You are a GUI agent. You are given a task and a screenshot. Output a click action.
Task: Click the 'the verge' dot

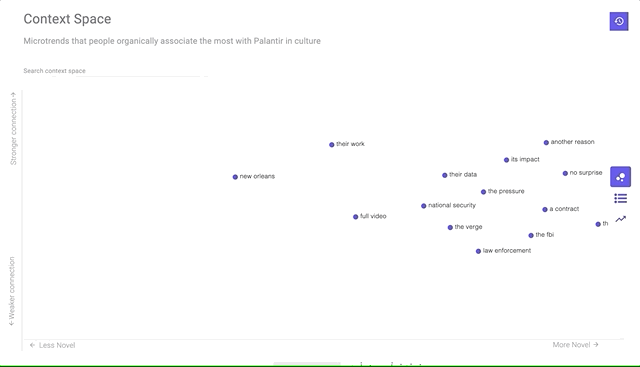(x=450, y=227)
